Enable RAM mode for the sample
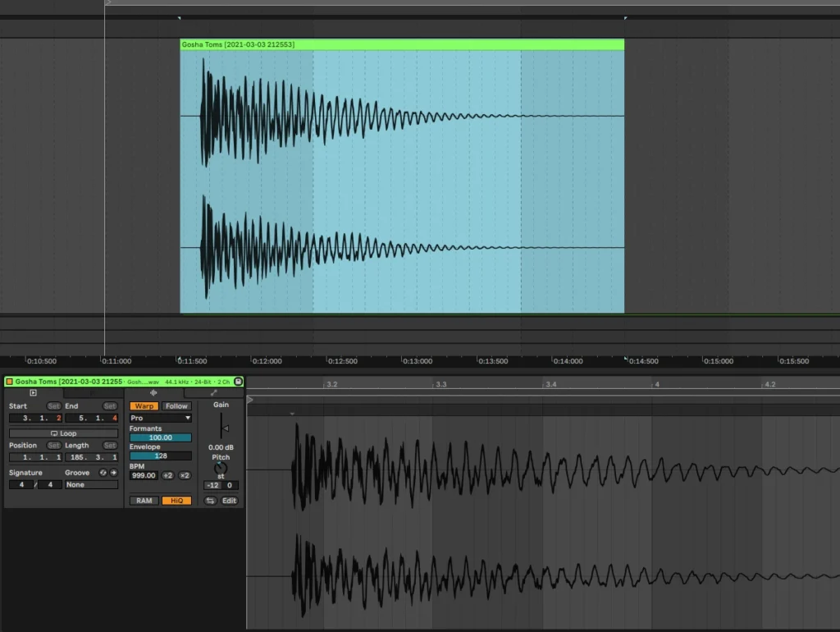The height and width of the screenshot is (632, 840). pyautogui.click(x=144, y=500)
